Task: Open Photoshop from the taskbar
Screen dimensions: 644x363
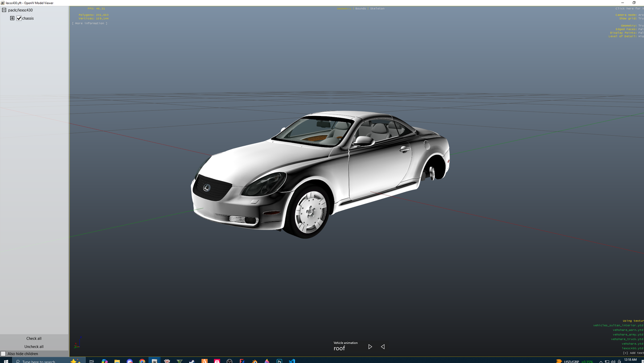Action: point(279,361)
